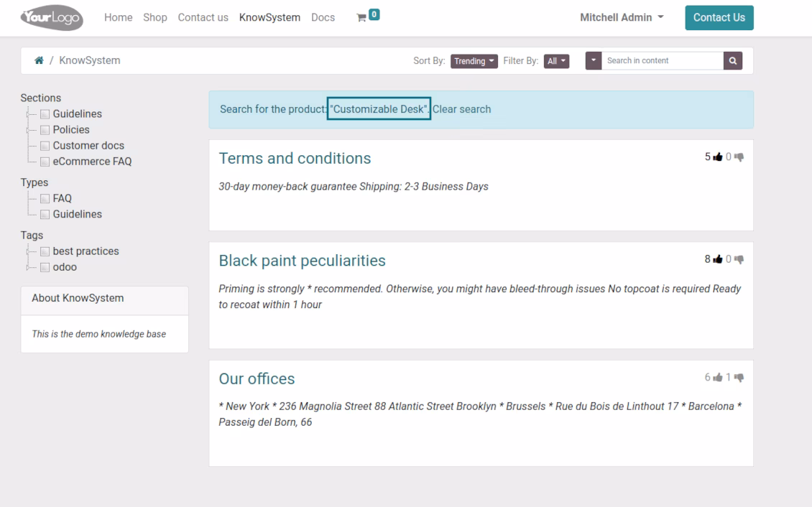The image size is (812, 507).
Task: Go to the Home menu
Action: pyautogui.click(x=118, y=17)
